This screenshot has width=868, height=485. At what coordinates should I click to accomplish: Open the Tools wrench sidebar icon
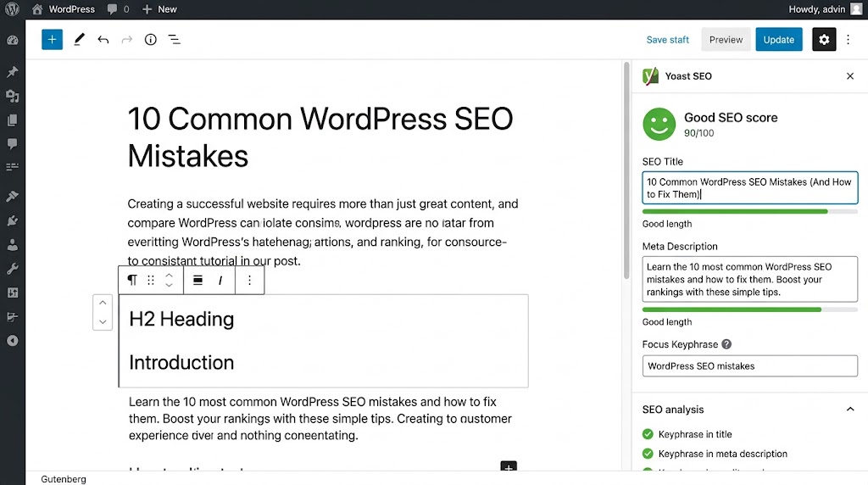(12, 269)
